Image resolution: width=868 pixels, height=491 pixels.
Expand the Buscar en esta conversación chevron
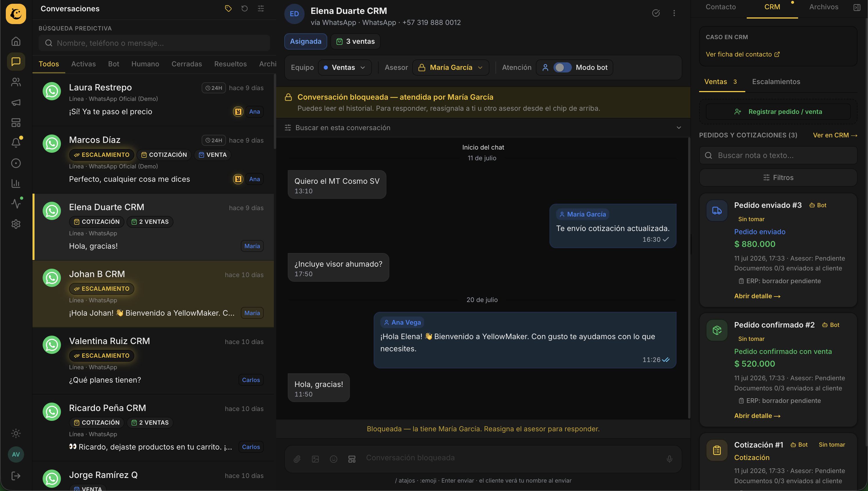tap(679, 128)
